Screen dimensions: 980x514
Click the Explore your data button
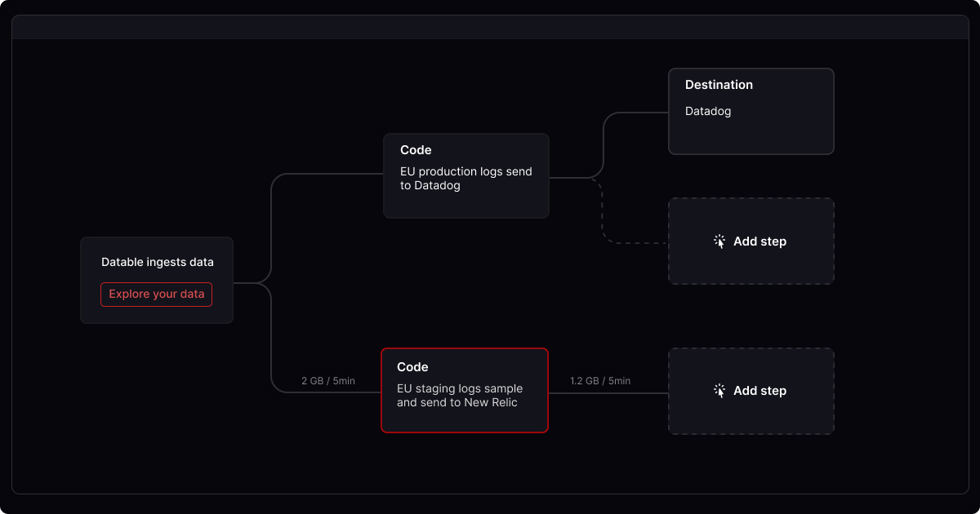pos(156,295)
